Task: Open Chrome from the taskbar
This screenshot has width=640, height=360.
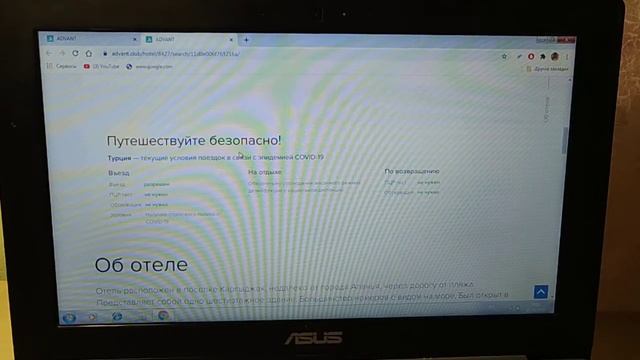Action: coord(163,315)
